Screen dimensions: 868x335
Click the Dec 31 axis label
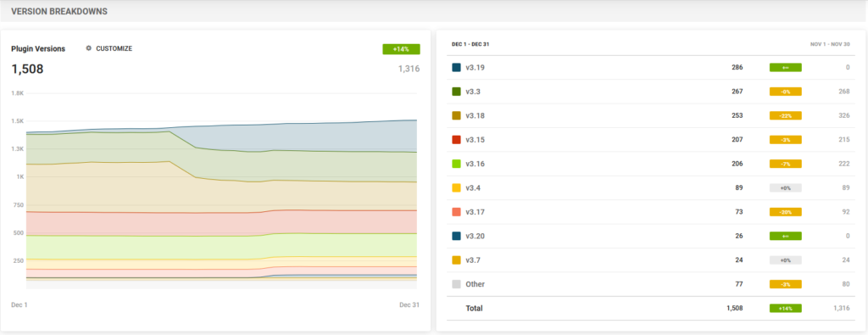pyautogui.click(x=409, y=304)
